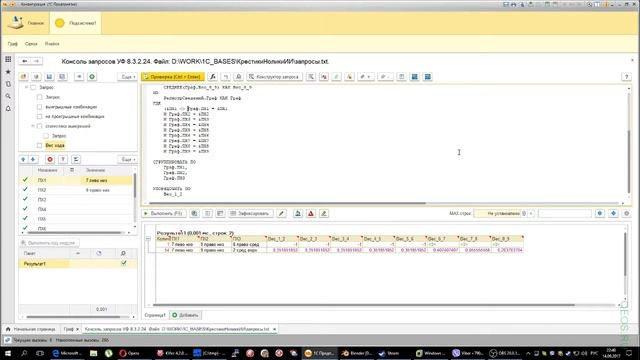The image size is (640, 360).
Task: Open Еще dropdown above parameters list
Action: (x=128, y=160)
